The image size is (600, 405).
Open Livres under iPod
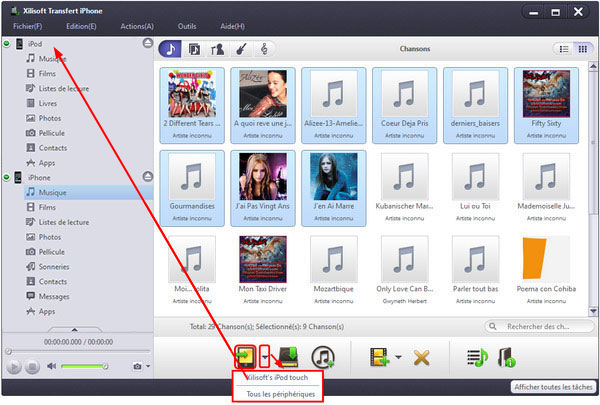tap(47, 103)
